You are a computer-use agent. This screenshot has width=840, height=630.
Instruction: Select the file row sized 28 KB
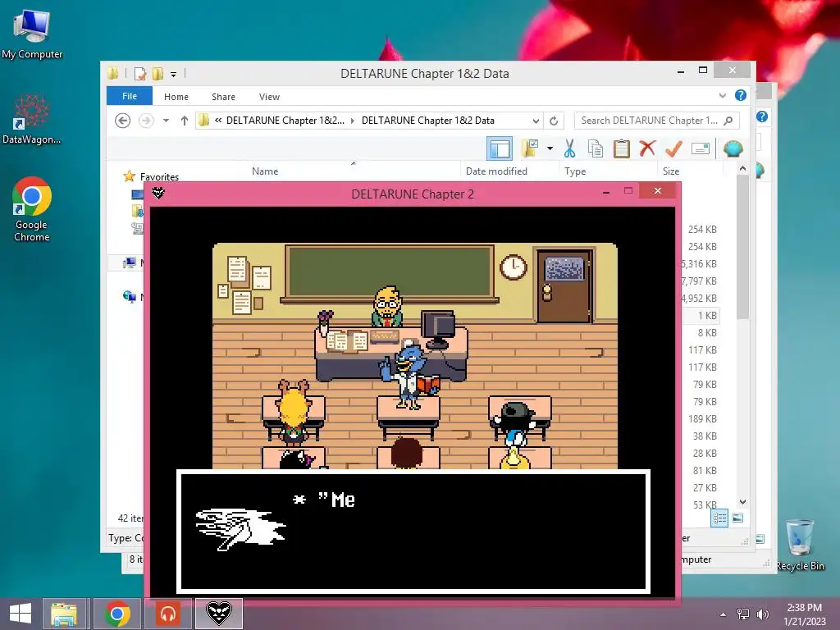[701, 453]
